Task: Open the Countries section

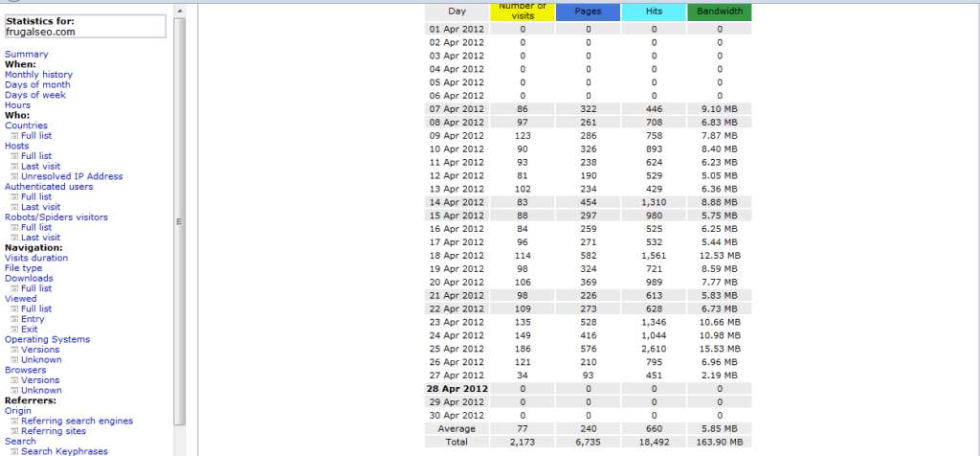Action: pos(26,125)
